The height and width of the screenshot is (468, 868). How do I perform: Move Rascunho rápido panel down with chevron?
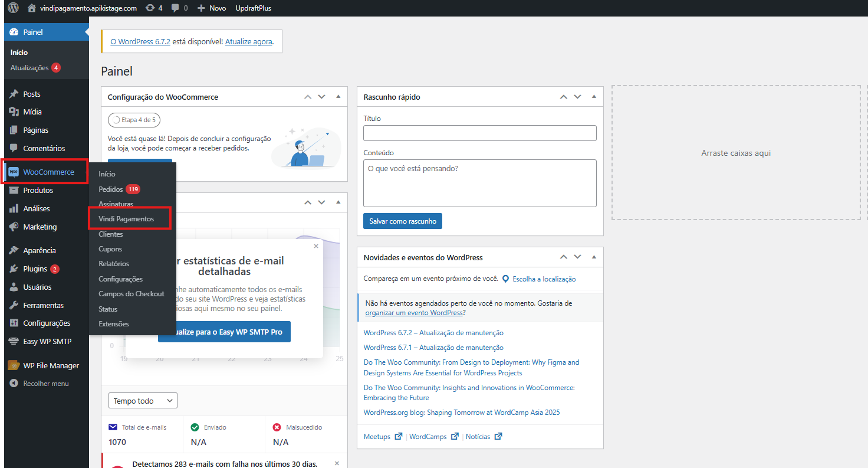coord(578,97)
